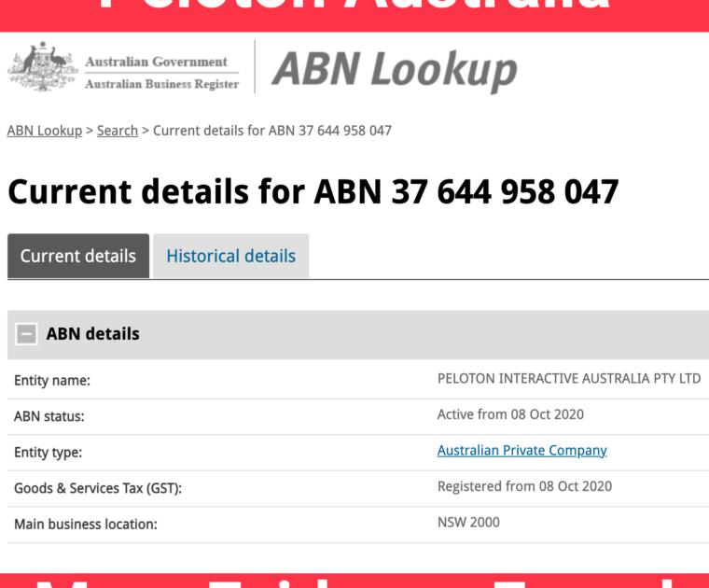The width and height of the screenshot is (709, 588).
Task: Click the Entity name: label
Action: tap(52, 381)
